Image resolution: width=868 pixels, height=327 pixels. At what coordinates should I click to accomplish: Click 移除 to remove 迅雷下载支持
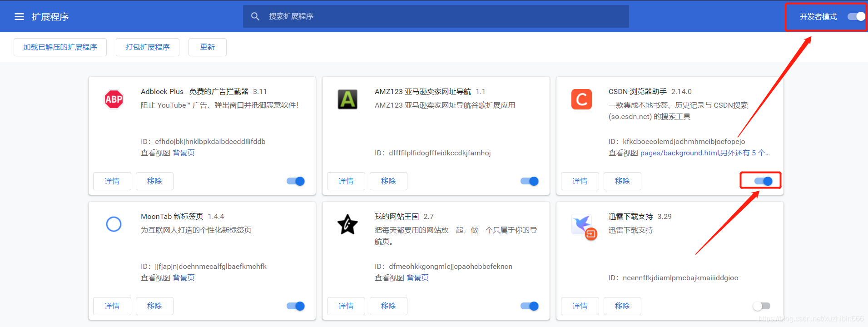(622, 306)
